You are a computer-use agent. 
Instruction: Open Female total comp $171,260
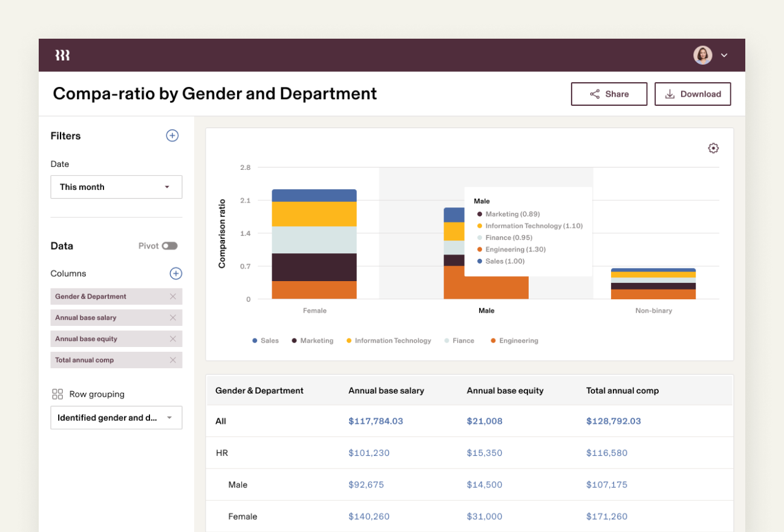(607, 516)
